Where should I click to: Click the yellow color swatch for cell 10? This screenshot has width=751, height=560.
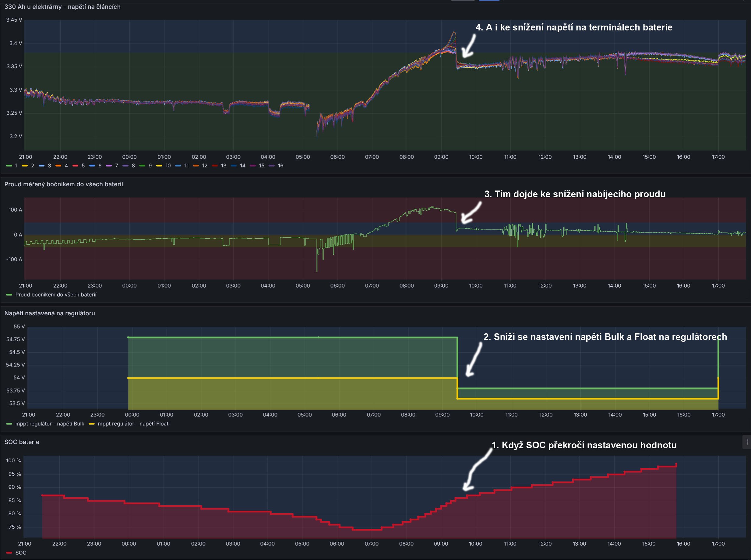click(159, 166)
